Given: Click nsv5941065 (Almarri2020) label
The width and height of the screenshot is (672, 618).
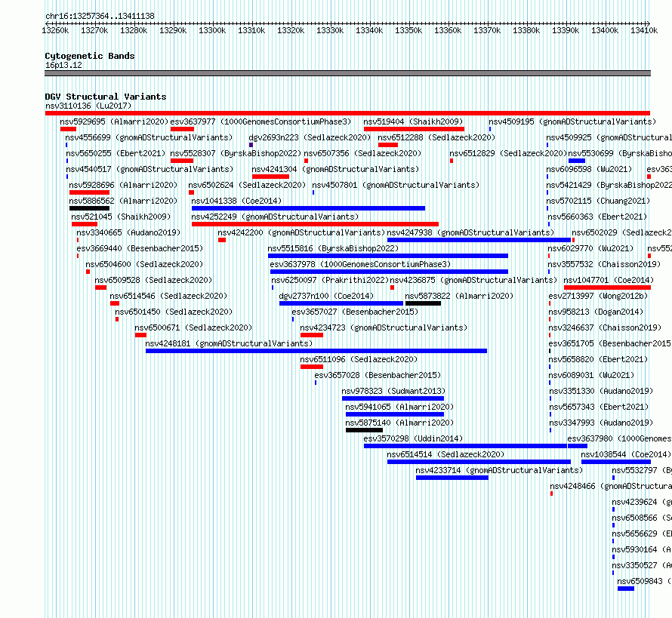Looking at the screenshot, I should [399, 407].
